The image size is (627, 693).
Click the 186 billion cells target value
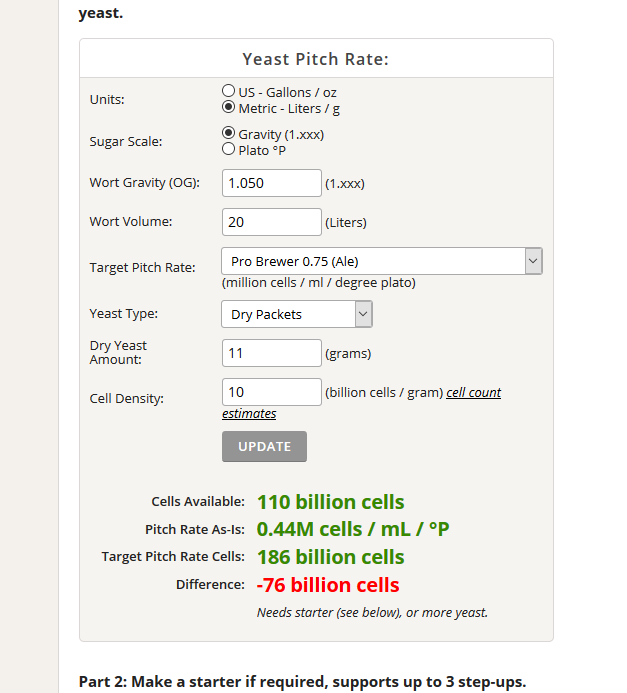pos(331,557)
